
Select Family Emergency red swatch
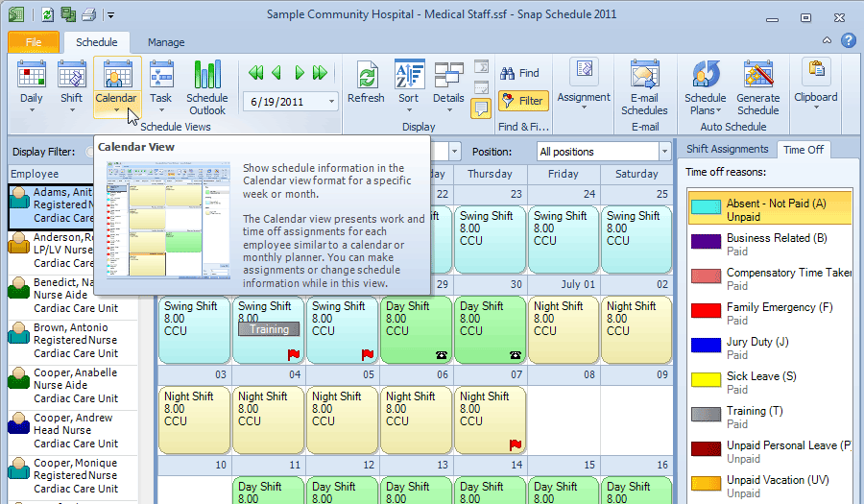(706, 311)
